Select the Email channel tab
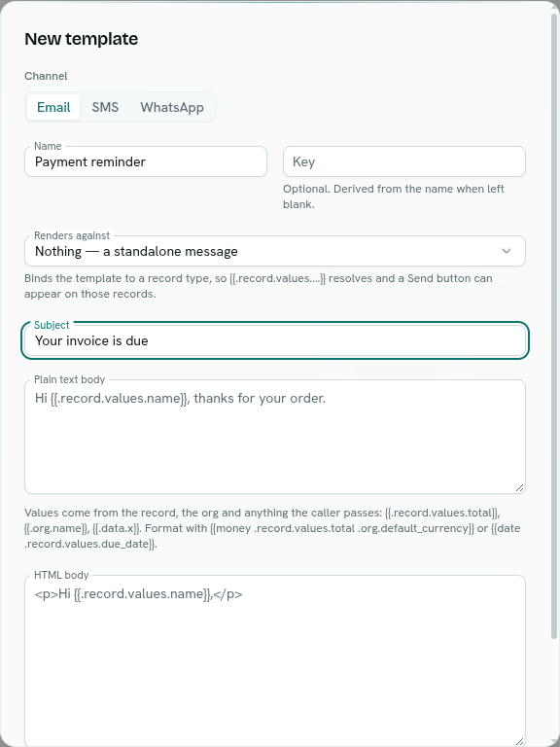This screenshot has height=747, width=560. 53,107
